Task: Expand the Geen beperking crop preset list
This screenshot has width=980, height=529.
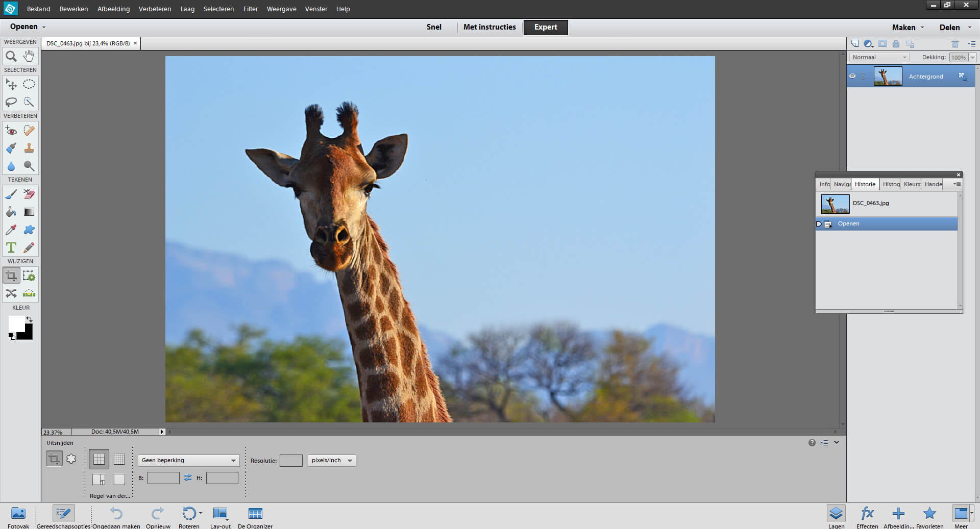Action: (x=188, y=460)
